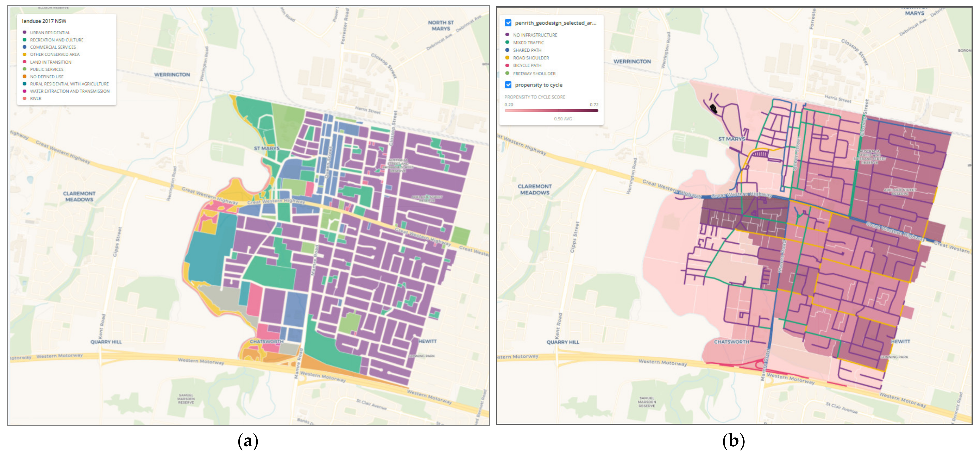
Task: Select the Road Shoulder legend entry
Action: pos(531,58)
